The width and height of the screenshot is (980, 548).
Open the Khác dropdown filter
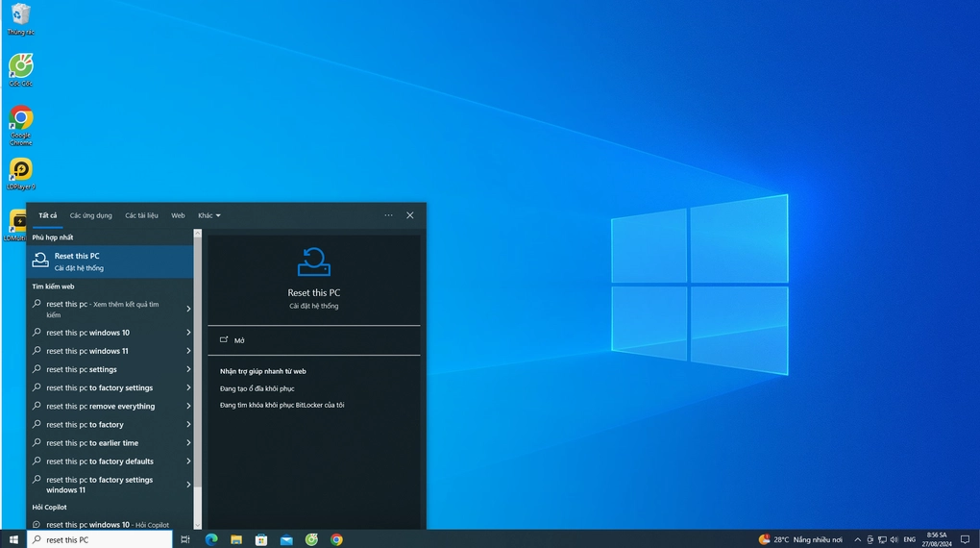coord(208,215)
